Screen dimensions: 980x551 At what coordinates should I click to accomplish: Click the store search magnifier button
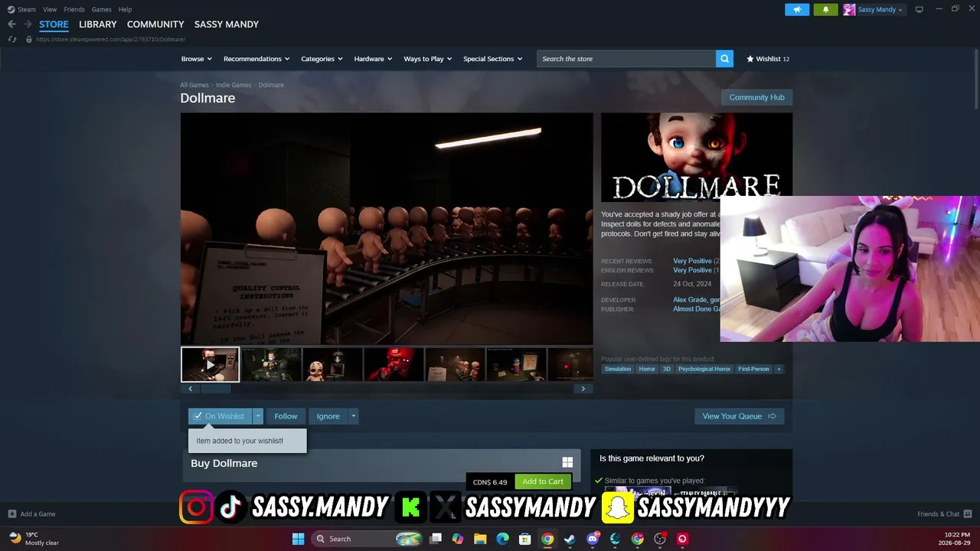click(x=724, y=59)
